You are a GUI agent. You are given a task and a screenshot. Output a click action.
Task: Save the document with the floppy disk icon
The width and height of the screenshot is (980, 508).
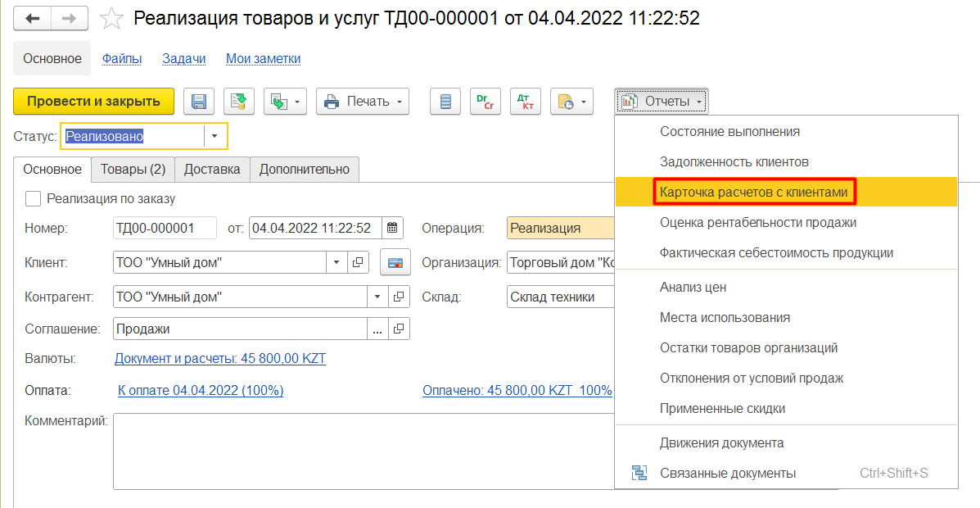tap(197, 102)
